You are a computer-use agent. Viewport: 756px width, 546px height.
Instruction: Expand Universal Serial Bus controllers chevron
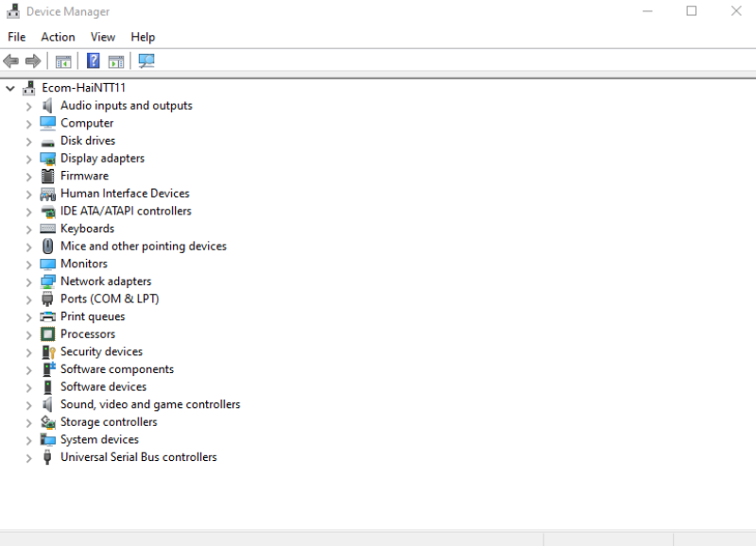click(x=29, y=458)
